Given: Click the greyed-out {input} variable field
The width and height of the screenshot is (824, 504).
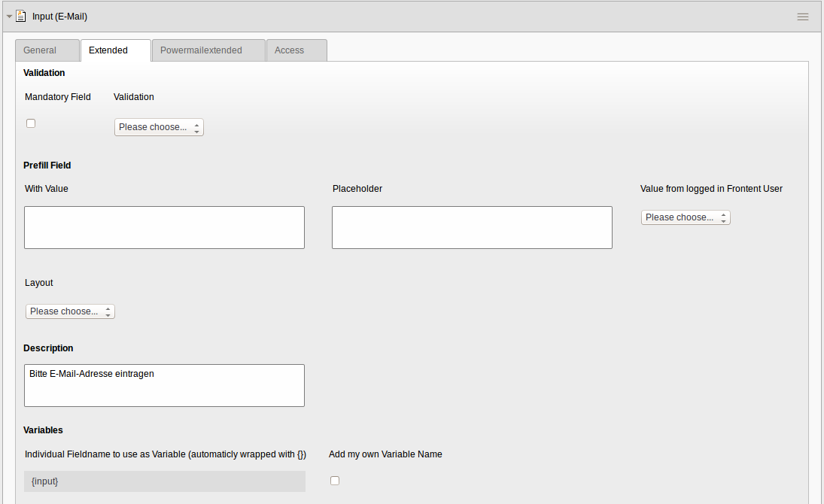Looking at the screenshot, I should (x=164, y=481).
